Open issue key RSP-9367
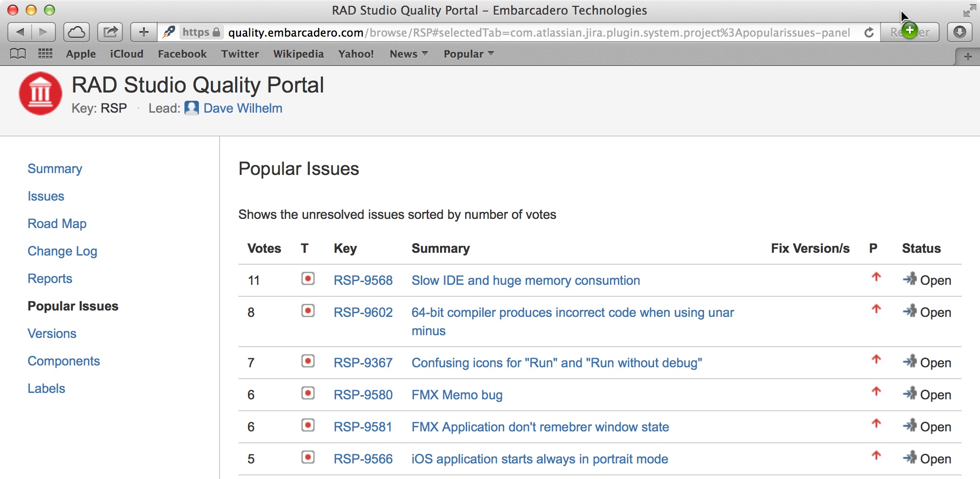 click(x=363, y=363)
